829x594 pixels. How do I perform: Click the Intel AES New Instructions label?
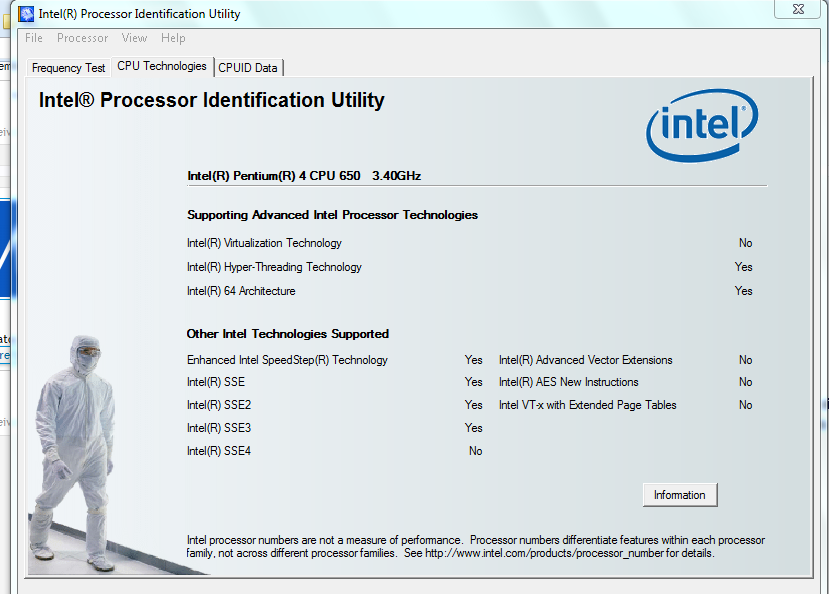(568, 382)
